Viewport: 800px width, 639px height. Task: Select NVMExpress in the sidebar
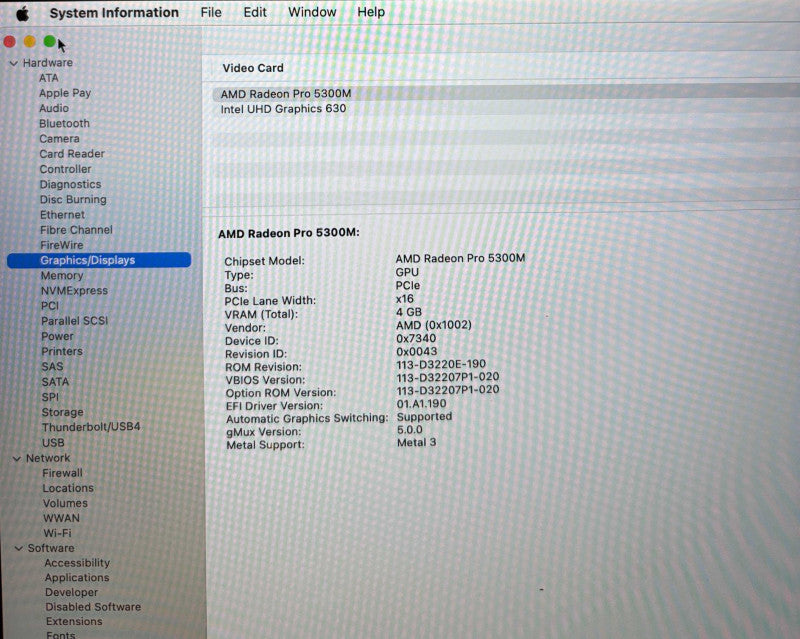74,290
